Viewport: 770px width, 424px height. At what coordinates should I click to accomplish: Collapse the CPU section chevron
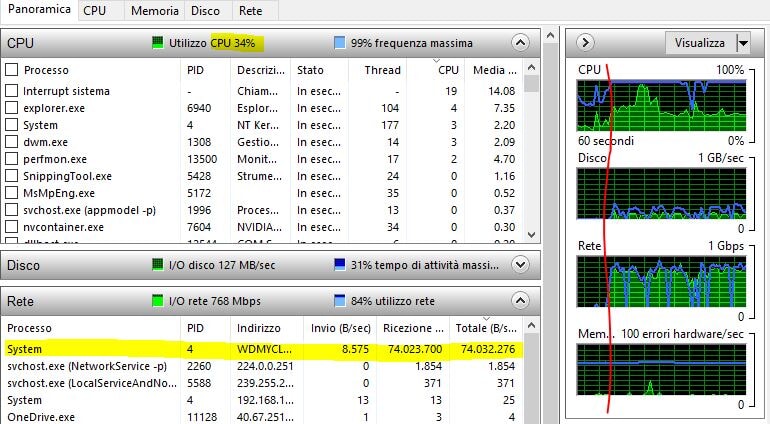[520, 43]
